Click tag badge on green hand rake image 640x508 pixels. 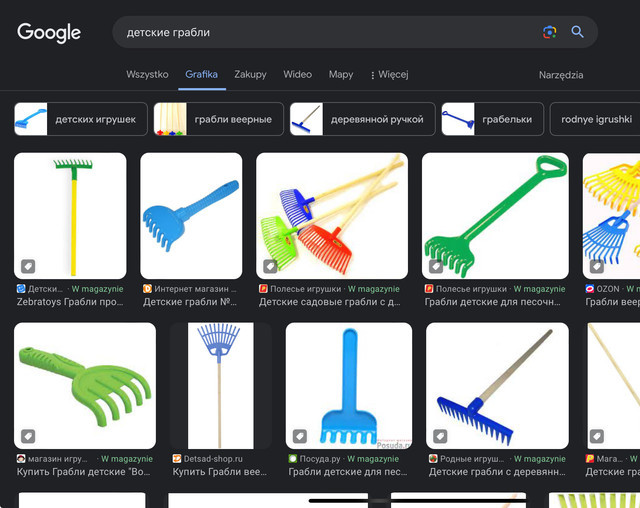29,436
